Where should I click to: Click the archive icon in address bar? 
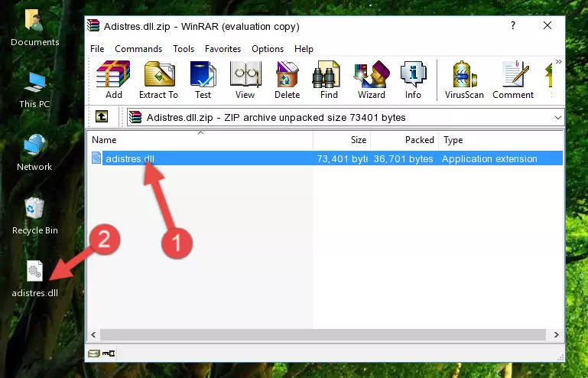click(x=136, y=118)
